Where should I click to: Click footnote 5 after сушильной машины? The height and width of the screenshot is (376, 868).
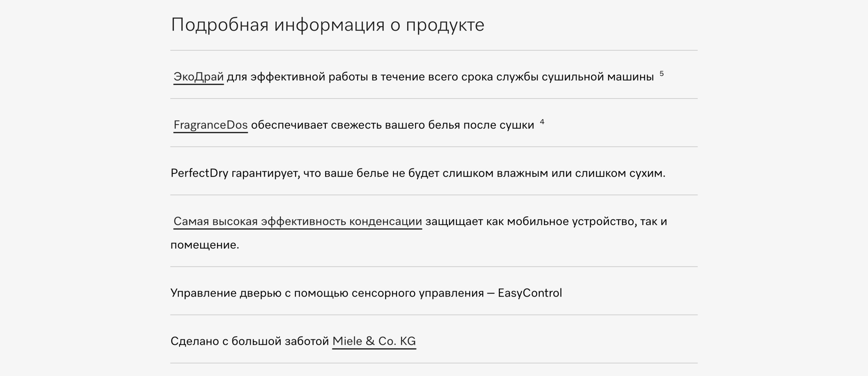[x=662, y=74]
